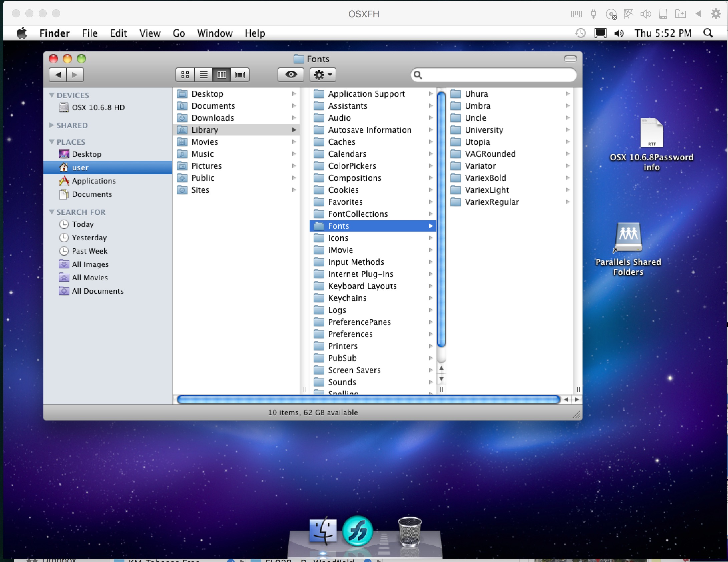Open the All Movies smart search

(108, 278)
